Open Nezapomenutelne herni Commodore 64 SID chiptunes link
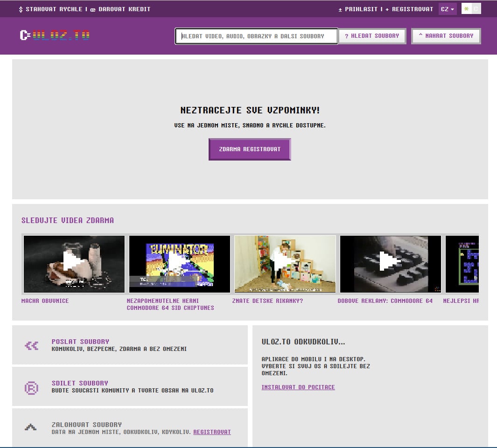Image resolution: width=497 pixels, height=448 pixels. (x=170, y=304)
